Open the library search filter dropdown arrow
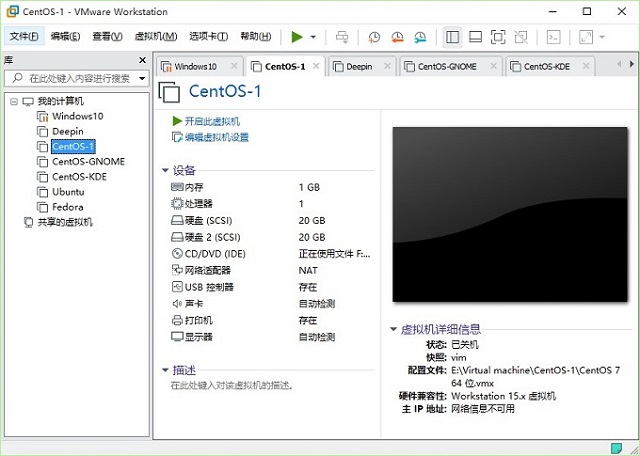640x456 pixels. [142, 78]
